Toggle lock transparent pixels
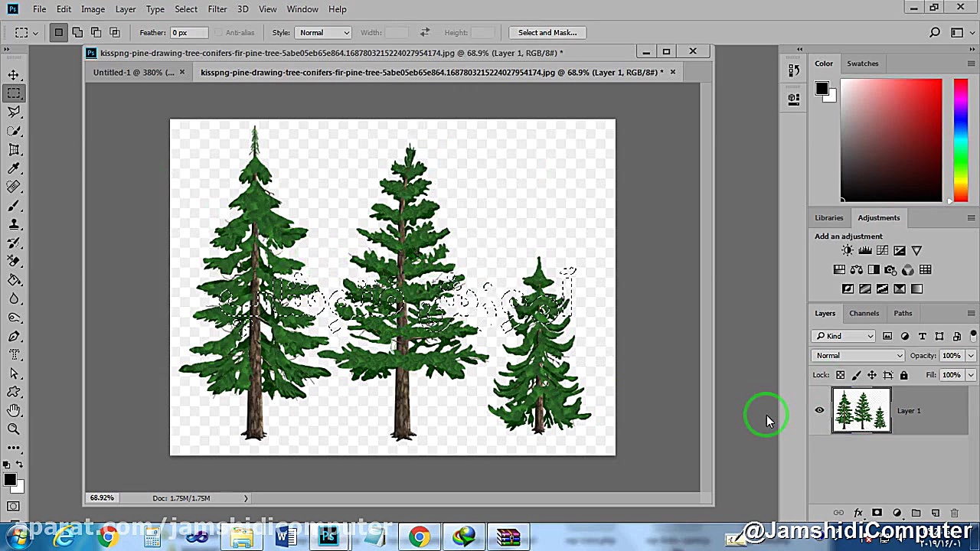The height and width of the screenshot is (551, 980). click(840, 375)
